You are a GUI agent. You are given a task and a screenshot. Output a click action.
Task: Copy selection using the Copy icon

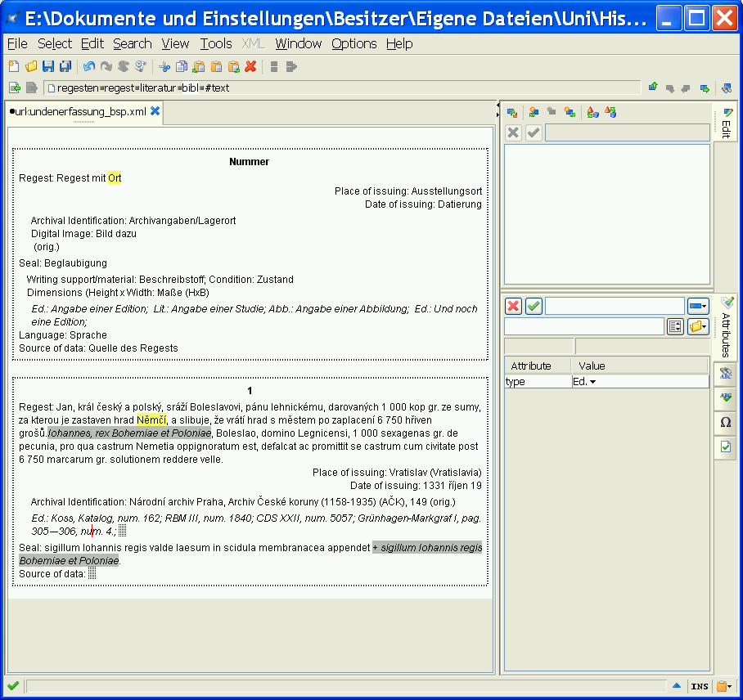[182, 67]
